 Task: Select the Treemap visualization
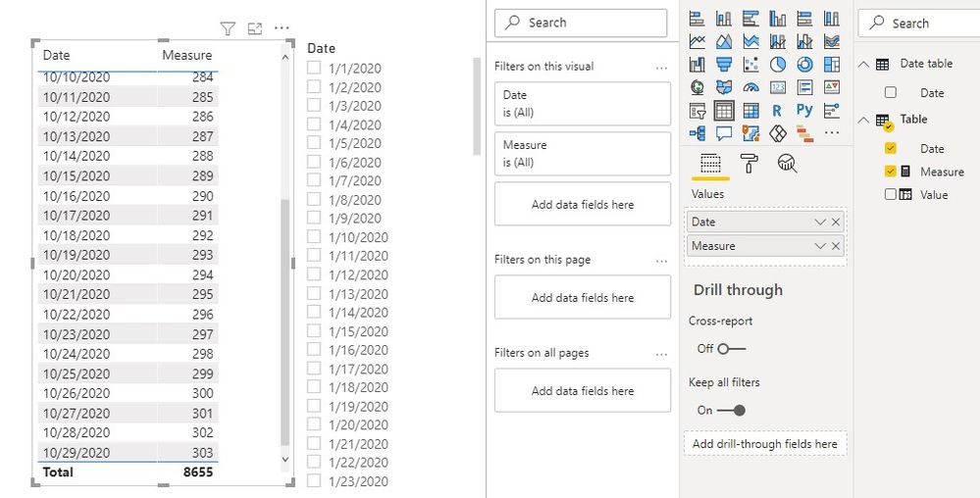pos(831,64)
